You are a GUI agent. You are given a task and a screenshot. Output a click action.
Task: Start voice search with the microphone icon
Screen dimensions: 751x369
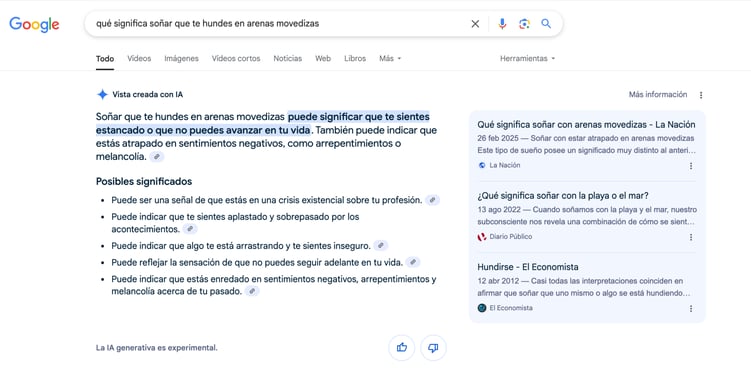502,24
